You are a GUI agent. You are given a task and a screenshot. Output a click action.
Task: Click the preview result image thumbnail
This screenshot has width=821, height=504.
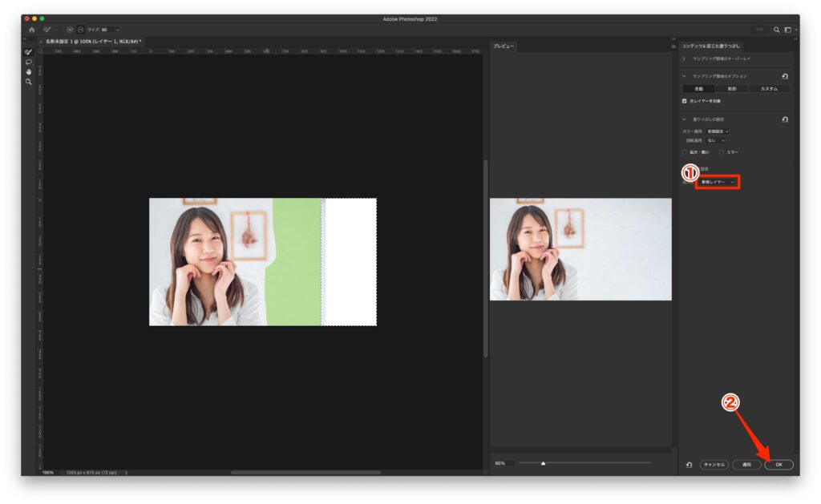pos(580,249)
